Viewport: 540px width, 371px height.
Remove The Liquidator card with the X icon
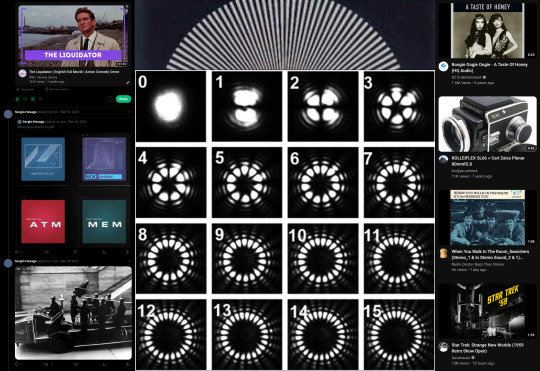[x=127, y=7]
